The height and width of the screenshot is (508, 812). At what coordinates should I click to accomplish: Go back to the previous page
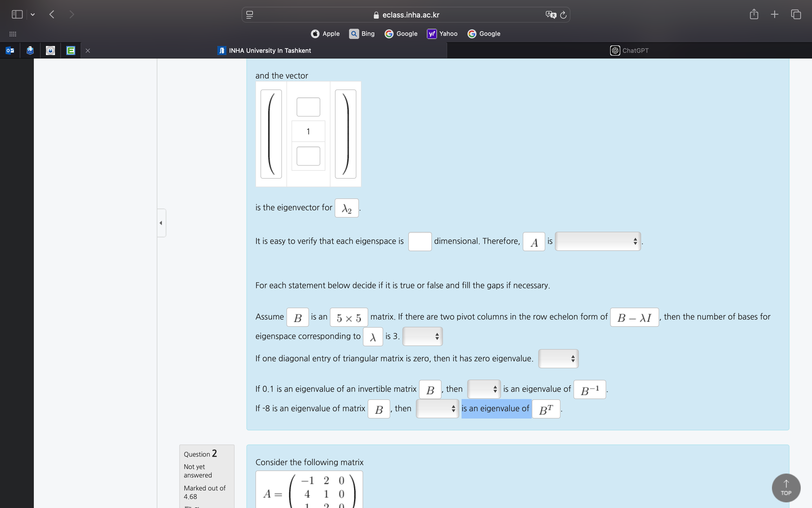(x=52, y=14)
